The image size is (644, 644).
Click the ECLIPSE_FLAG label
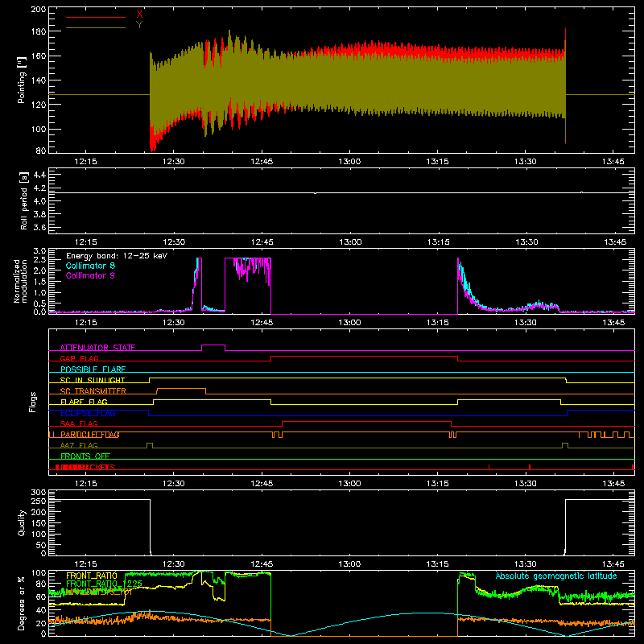[x=88, y=413]
